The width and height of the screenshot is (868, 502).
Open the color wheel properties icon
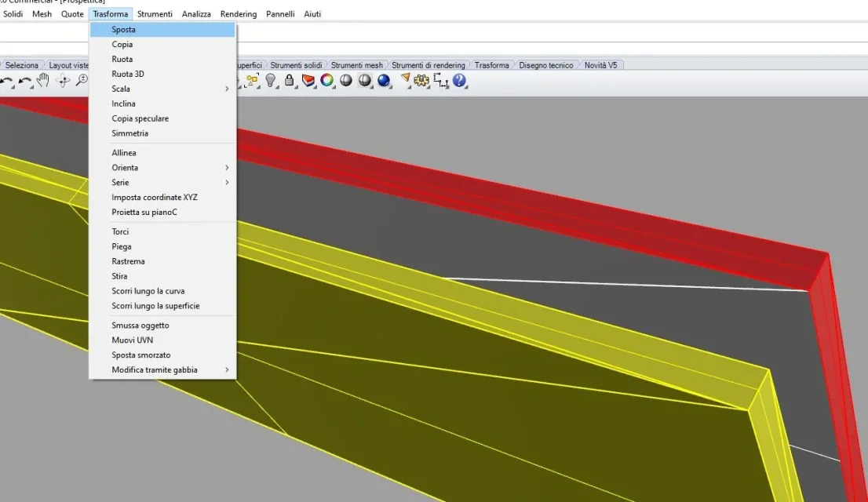[x=326, y=81]
